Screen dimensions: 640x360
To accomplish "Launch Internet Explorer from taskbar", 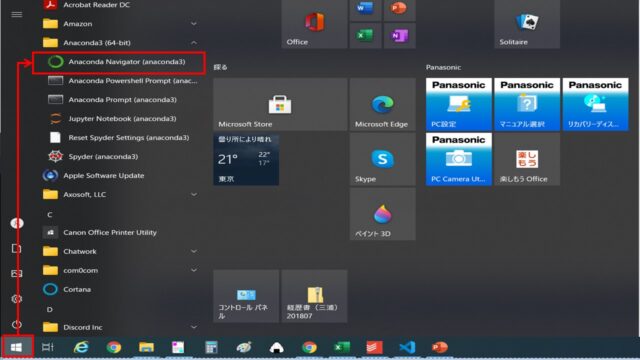I will tap(81, 347).
